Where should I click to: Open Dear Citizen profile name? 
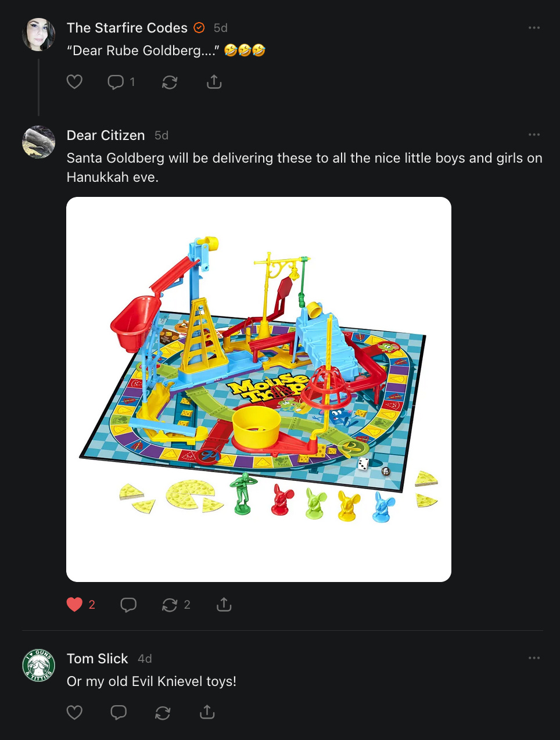point(106,135)
